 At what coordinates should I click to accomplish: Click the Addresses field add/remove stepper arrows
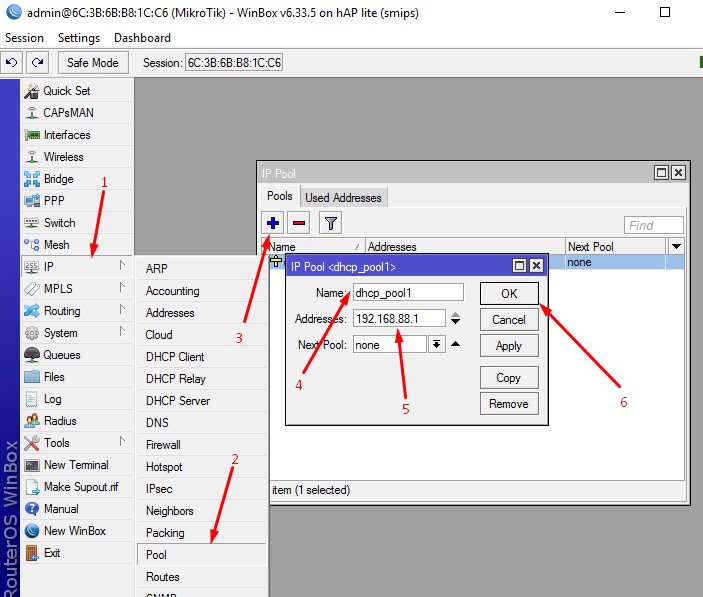pyautogui.click(x=456, y=319)
